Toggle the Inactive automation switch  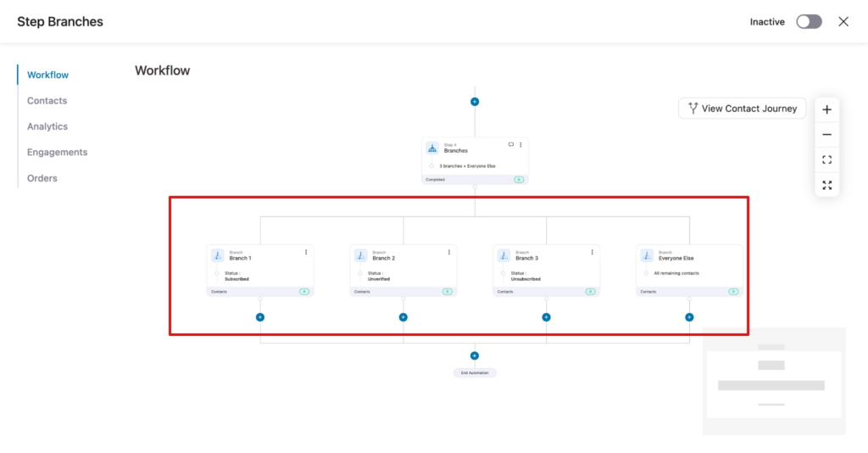pyautogui.click(x=809, y=21)
